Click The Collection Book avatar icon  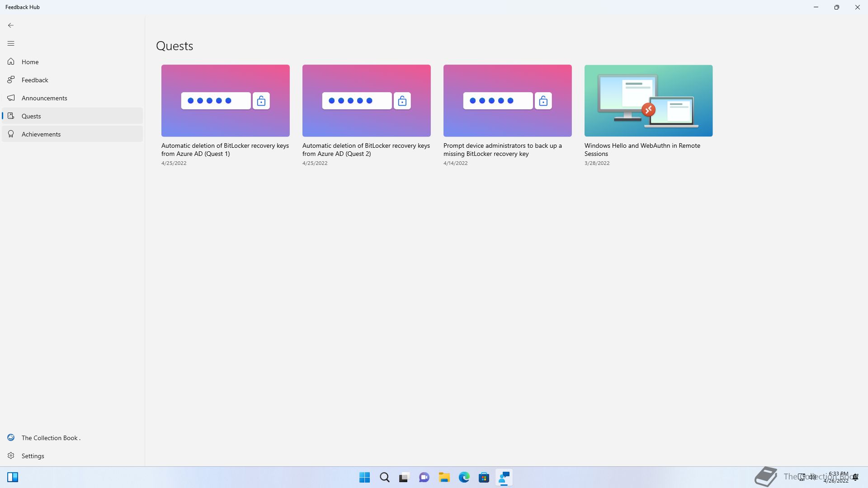click(11, 437)
